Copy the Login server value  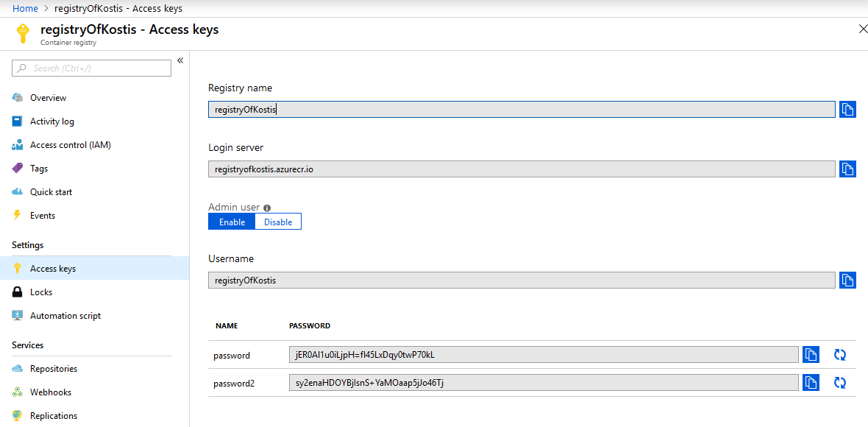point(847,169)
